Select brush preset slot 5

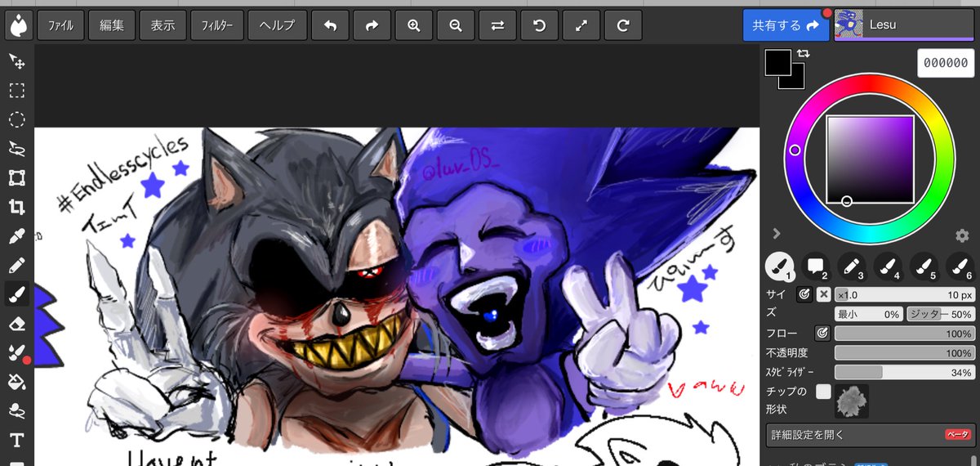point(924,266)
